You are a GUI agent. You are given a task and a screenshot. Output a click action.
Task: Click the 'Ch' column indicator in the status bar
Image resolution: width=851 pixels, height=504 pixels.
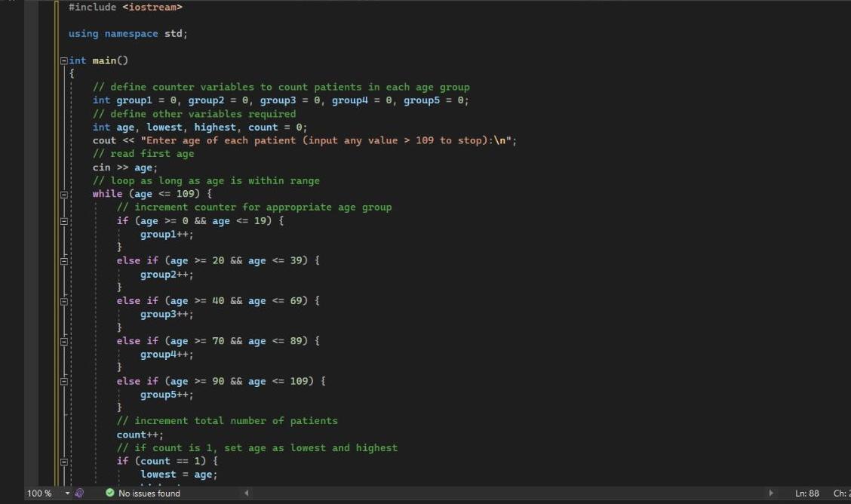[x=841, y=493]
